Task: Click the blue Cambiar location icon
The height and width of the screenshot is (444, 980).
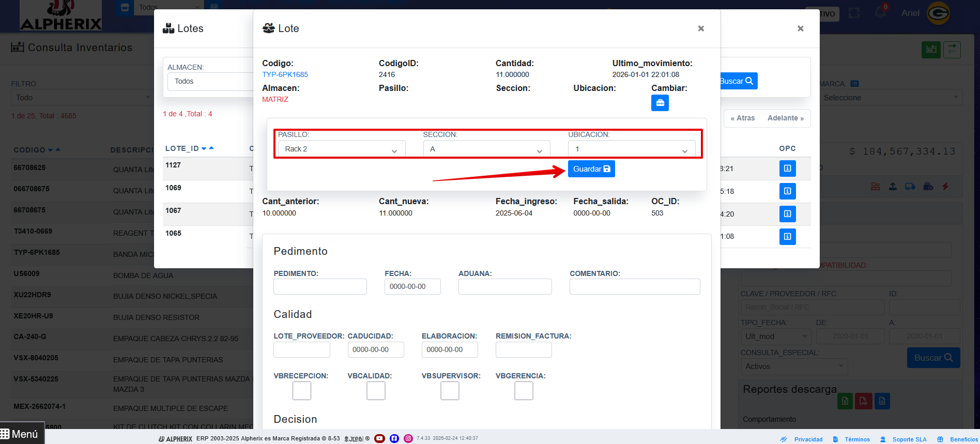Action: coord(660,103)
